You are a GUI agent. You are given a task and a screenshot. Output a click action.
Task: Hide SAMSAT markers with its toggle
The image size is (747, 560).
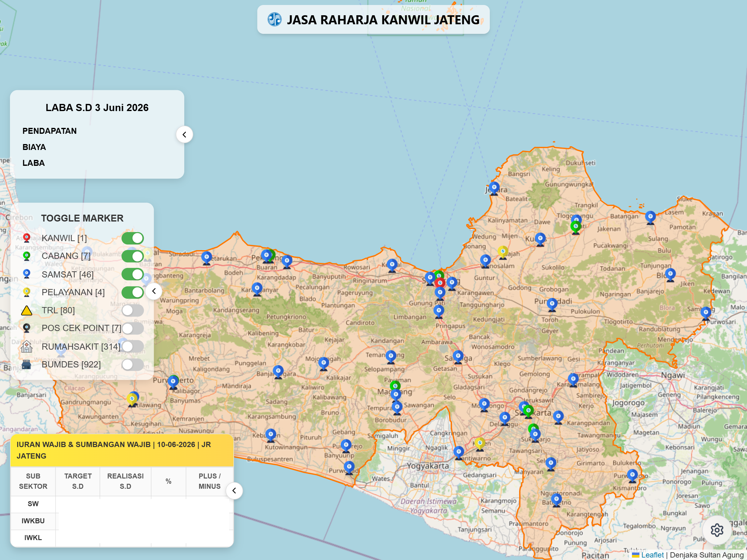(133, 274)
